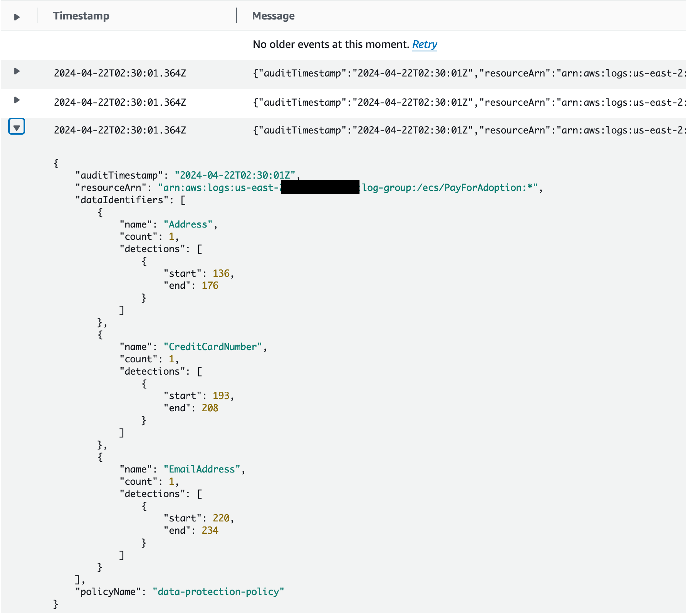Click the Retry link
This screenshot has height=616, width=687.
(x=425, y=44)
